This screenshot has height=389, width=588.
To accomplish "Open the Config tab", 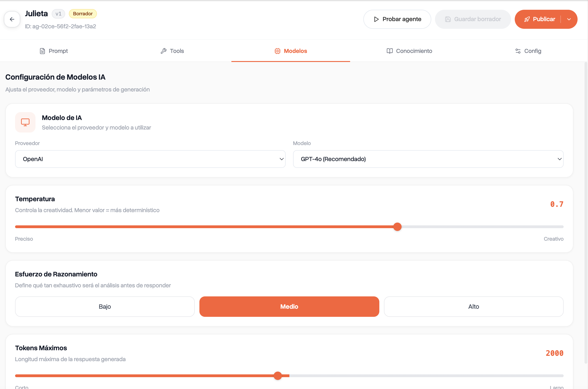I will coord(528,51).
